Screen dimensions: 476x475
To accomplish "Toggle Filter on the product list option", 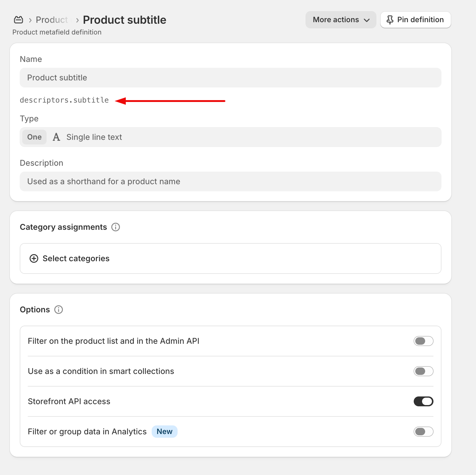I will tap(423, 341).
